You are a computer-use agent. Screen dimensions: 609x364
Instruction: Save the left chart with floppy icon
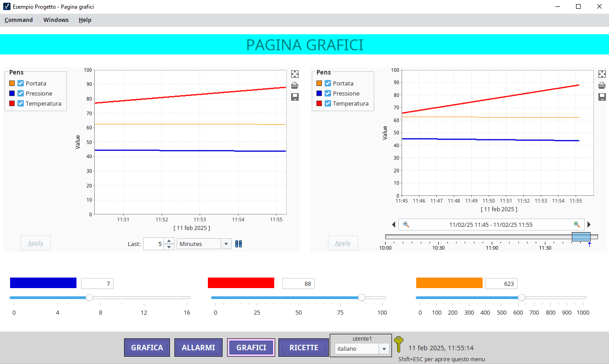click(x=295, y=97)
